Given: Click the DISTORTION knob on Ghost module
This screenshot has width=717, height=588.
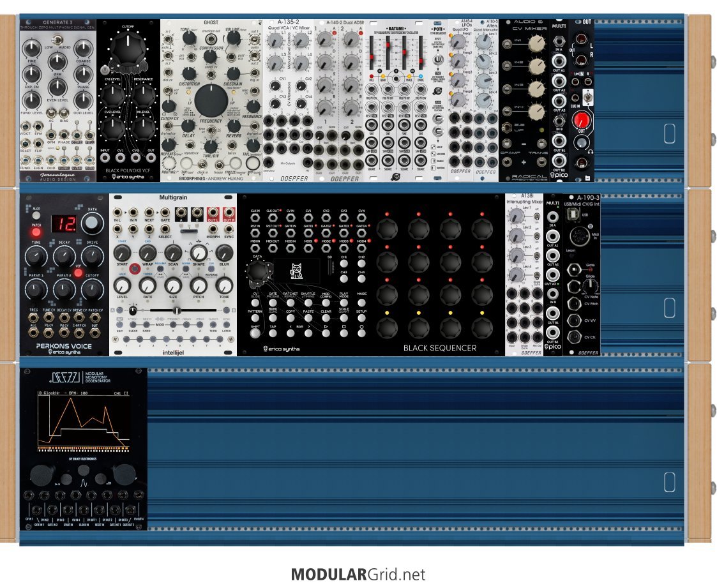Looking at the screenshot, I should coord(188,73).
